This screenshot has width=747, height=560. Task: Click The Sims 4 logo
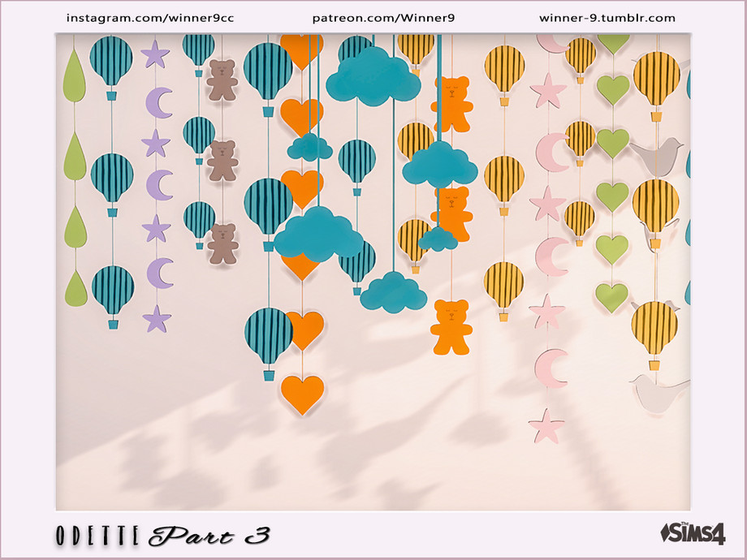click(692, 535)
